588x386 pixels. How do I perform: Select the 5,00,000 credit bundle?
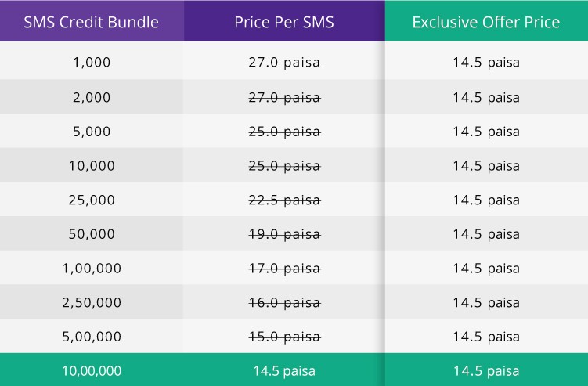pos(92,336)
